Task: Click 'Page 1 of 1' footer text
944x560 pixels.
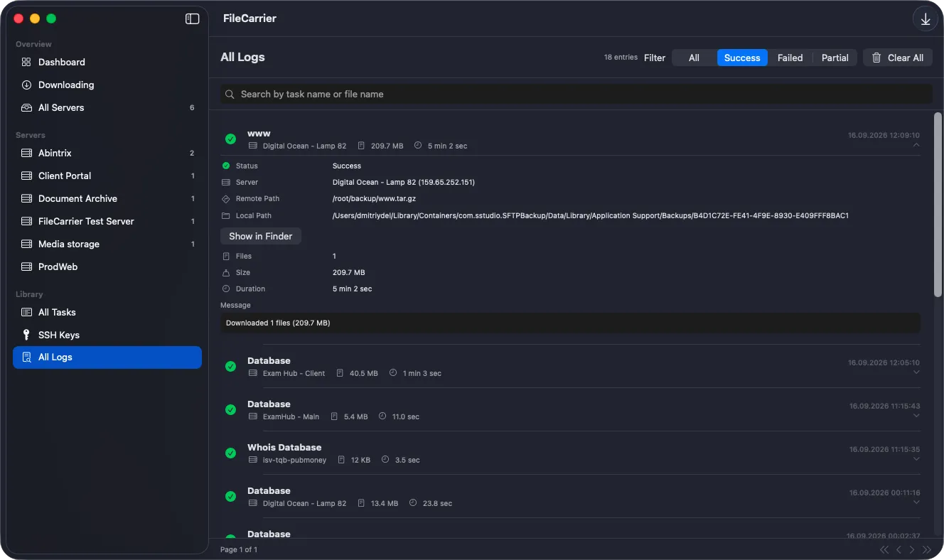Action: (x=239, y=549)
